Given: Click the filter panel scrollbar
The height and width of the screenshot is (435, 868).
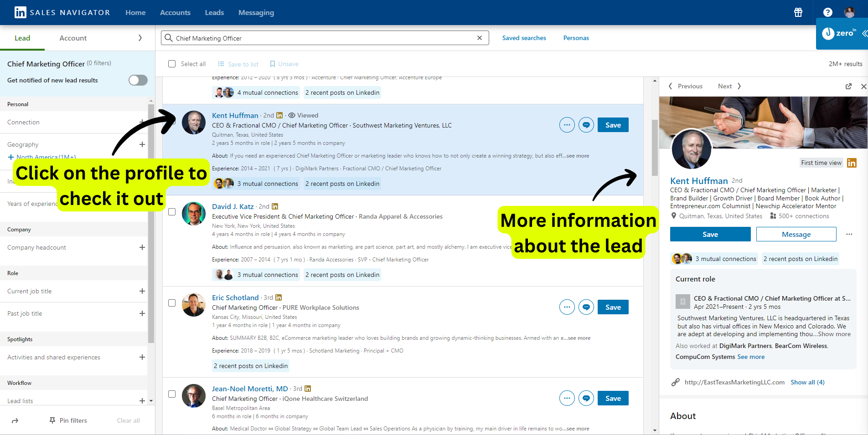Looking at the screenshot, I should click(151, 223).
